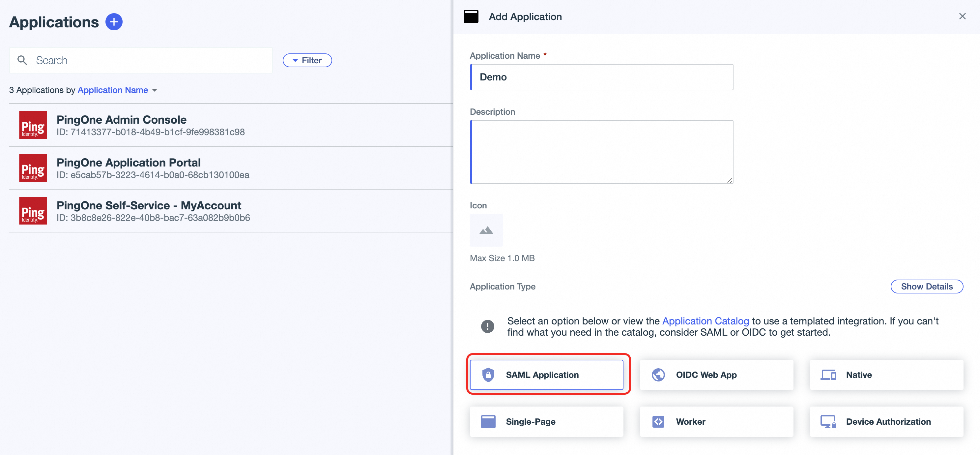Click the Max Size 1.0 MB text
This screenshot has height=455, width=980.
coord(502,258)
